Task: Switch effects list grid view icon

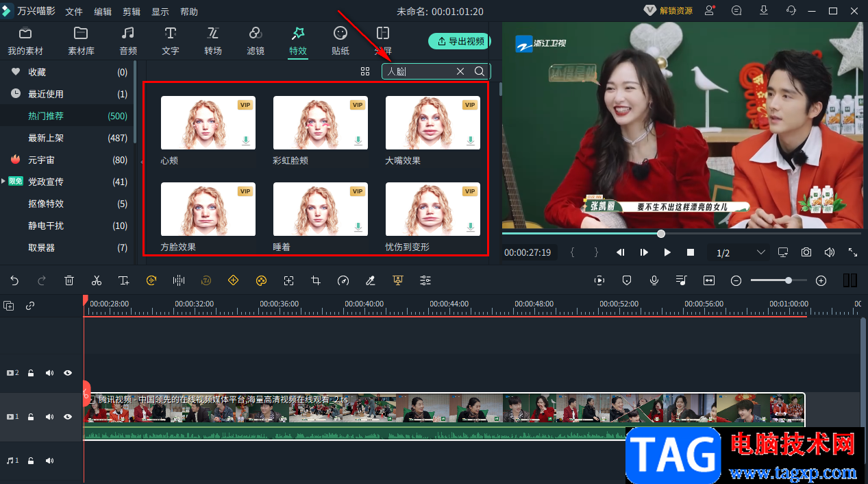Action: pos(365,71)
